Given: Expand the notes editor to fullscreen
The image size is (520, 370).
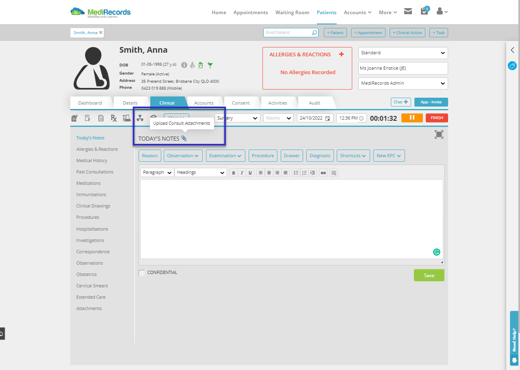Looking at the screenshot, I should pyautogui.click(x=439, y=134).
